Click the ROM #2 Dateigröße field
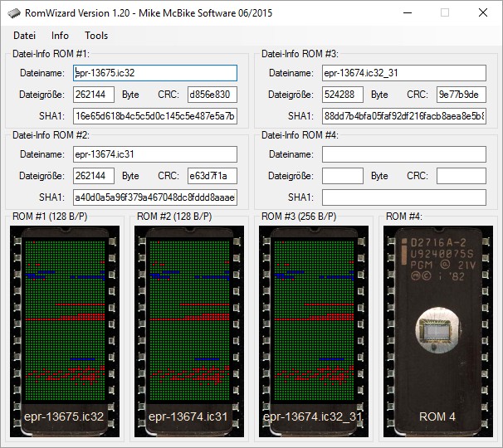This screenshot has height=448, width=503. point(94,176)
